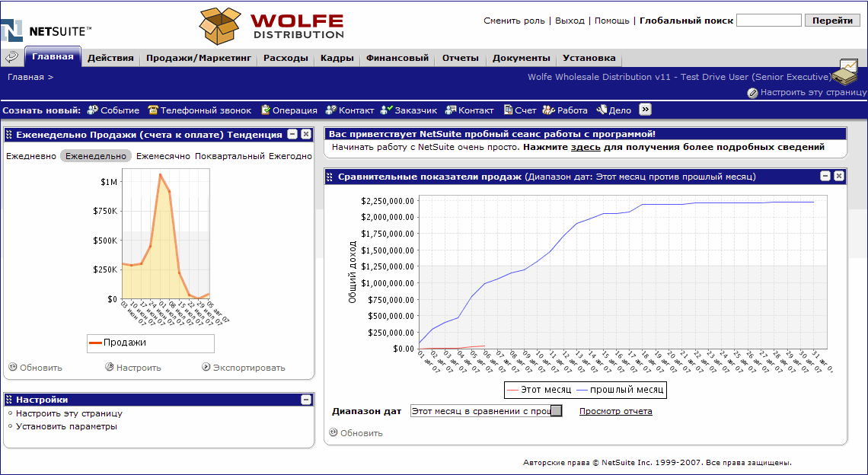Click the Работа people icon

point(548,110)
